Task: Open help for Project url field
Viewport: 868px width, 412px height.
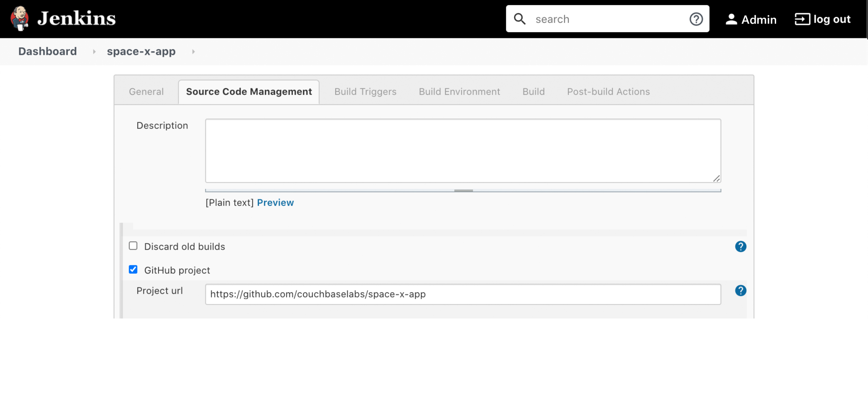Action: point(741,291)
